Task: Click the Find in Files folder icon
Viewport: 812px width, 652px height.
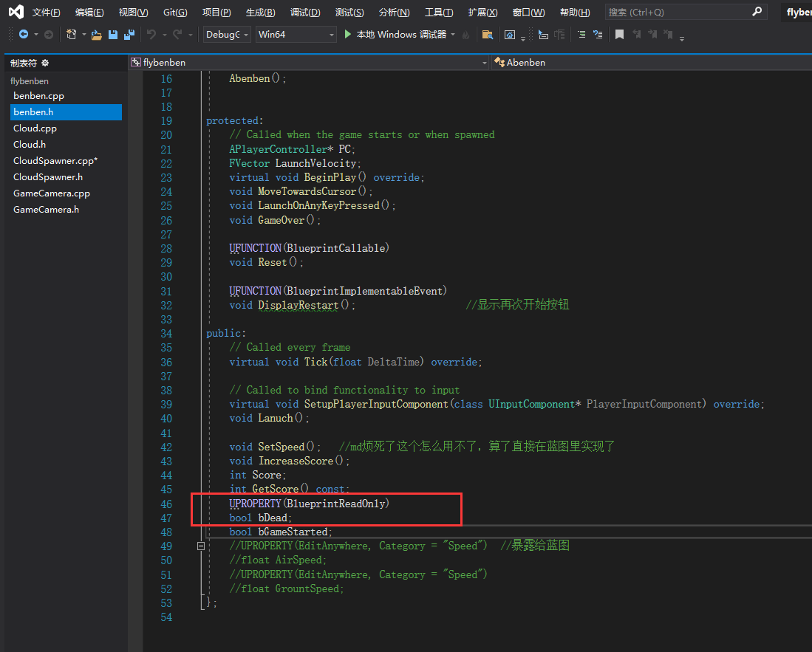Action: tap(487, 35)
